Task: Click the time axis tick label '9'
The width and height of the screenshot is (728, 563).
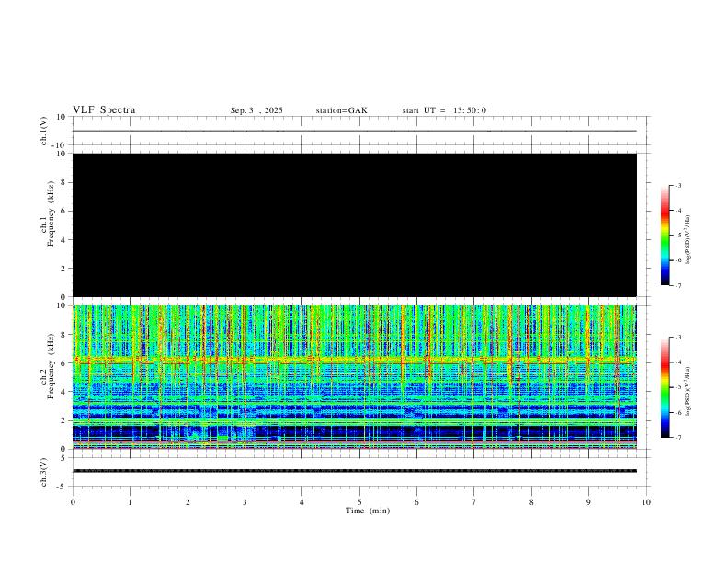Action: point(588,502)
